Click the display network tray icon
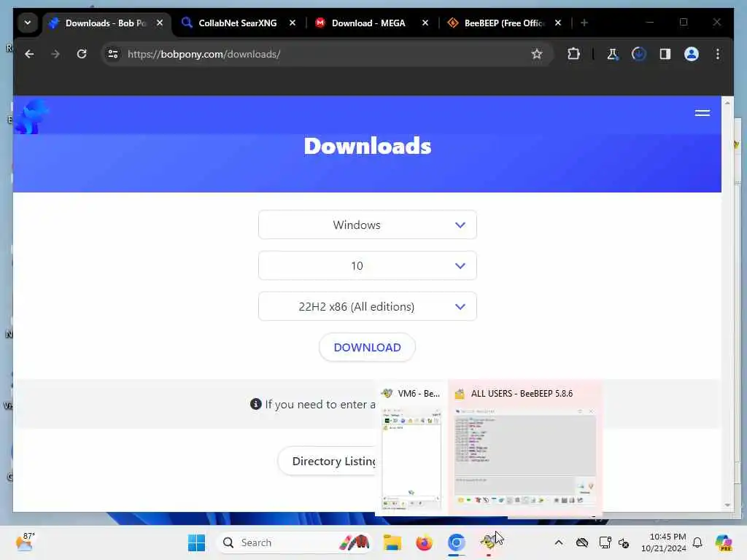This screenshot has width=747, height=560. coord(605,542)
